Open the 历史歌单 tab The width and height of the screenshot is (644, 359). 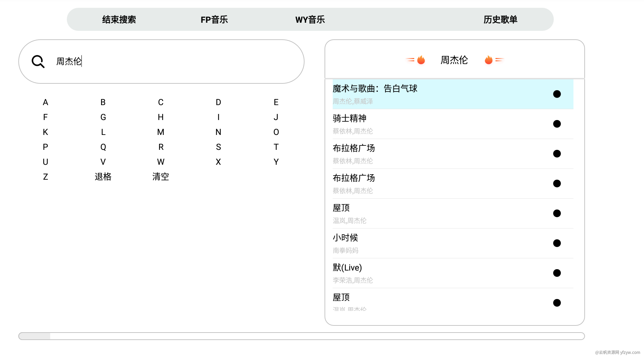click(x=501, y=20)
